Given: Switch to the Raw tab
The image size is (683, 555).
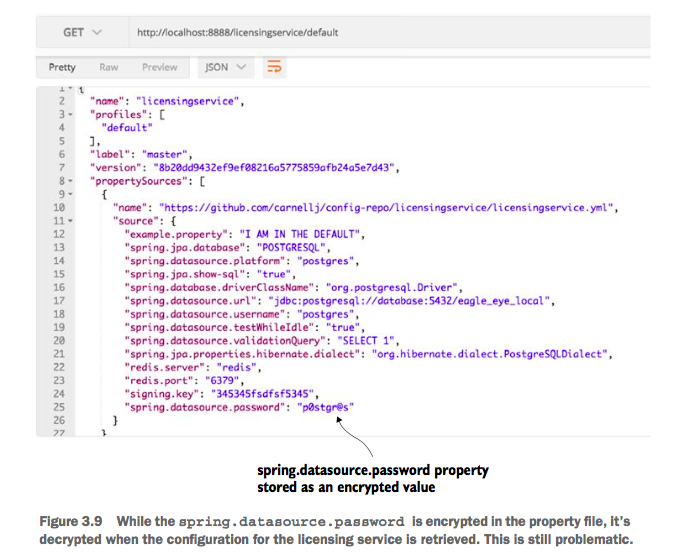Looking at the screenshot, I should (108, 68).
